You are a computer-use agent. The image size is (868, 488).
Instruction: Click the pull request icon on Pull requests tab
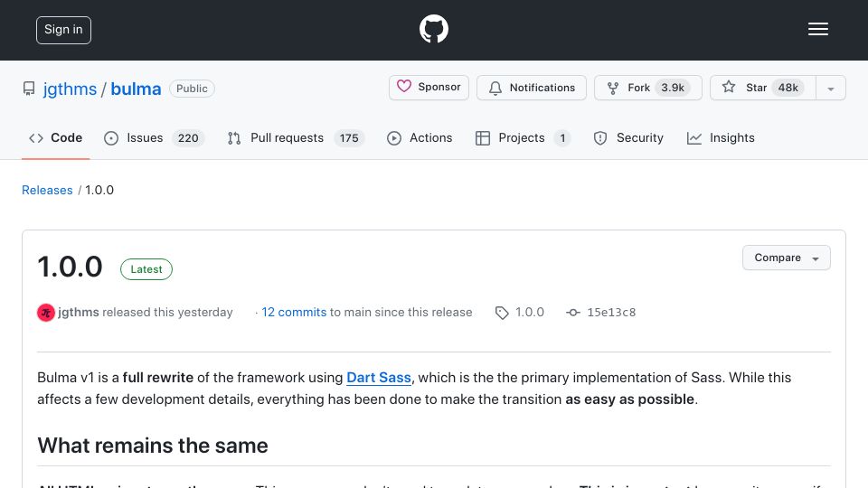pos(234,138)
